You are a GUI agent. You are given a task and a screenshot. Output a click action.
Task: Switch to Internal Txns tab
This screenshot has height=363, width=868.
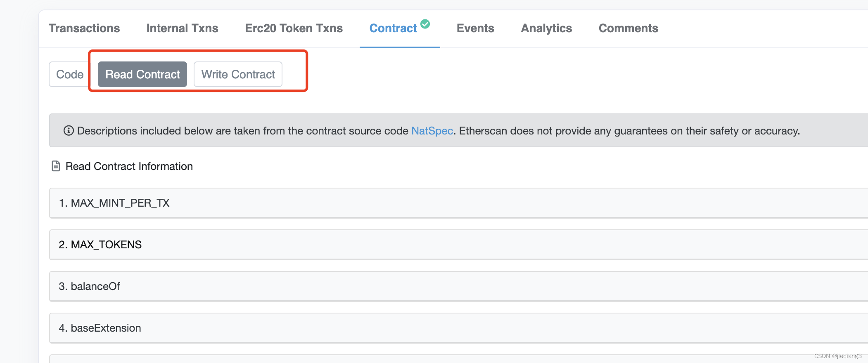click(x=182, y=28)
